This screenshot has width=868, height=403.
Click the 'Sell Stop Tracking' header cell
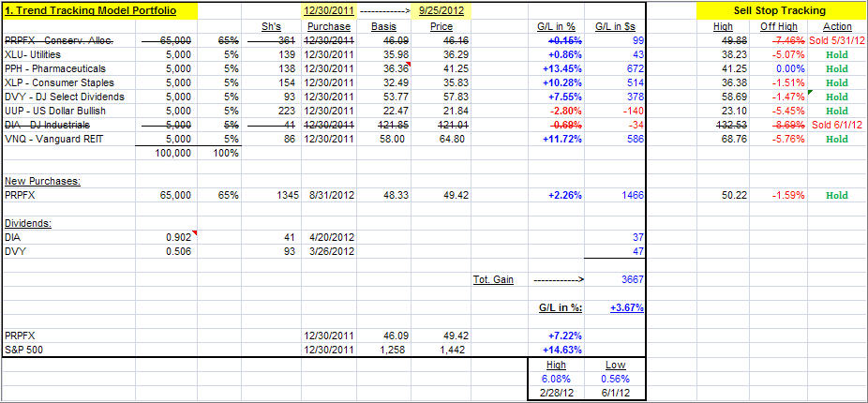click(x=780, y=10)
